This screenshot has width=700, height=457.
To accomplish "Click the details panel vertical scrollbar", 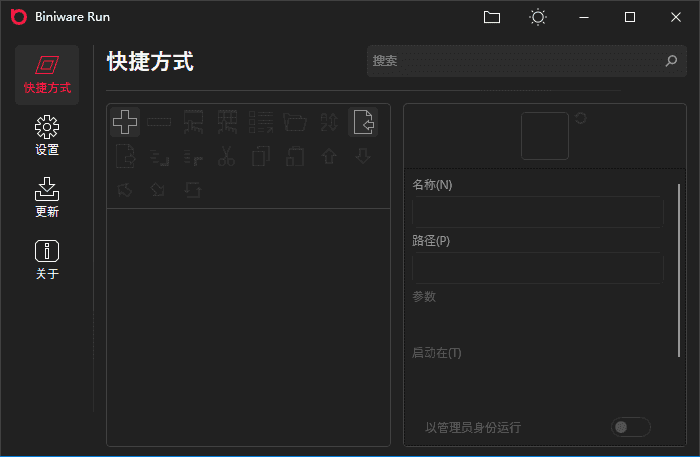I will [679, 270].
